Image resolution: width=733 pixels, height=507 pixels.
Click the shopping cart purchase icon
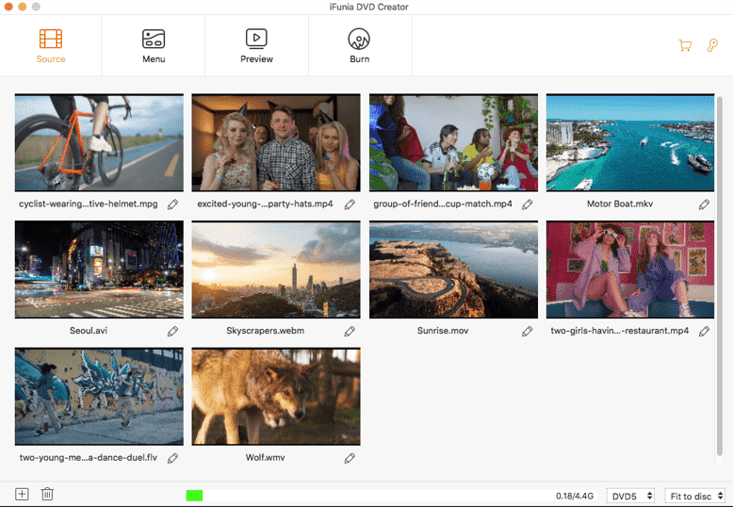pyautogui.click(x=685, y=46)
